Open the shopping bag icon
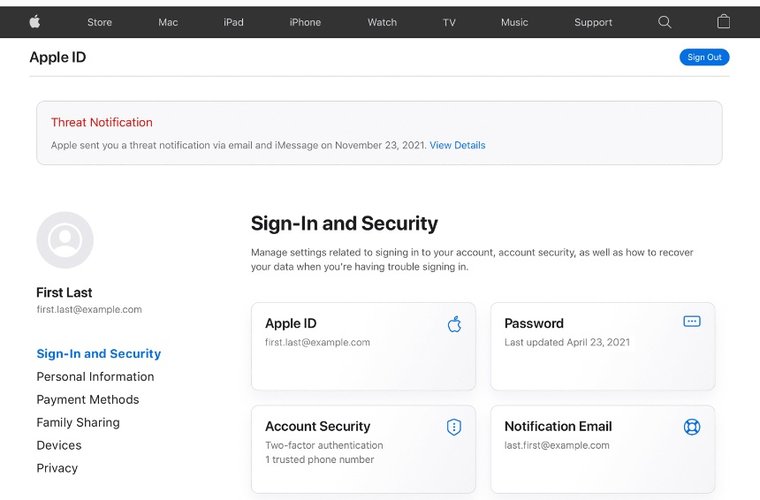Screen dimensions: 760x500 click(723, 21)
